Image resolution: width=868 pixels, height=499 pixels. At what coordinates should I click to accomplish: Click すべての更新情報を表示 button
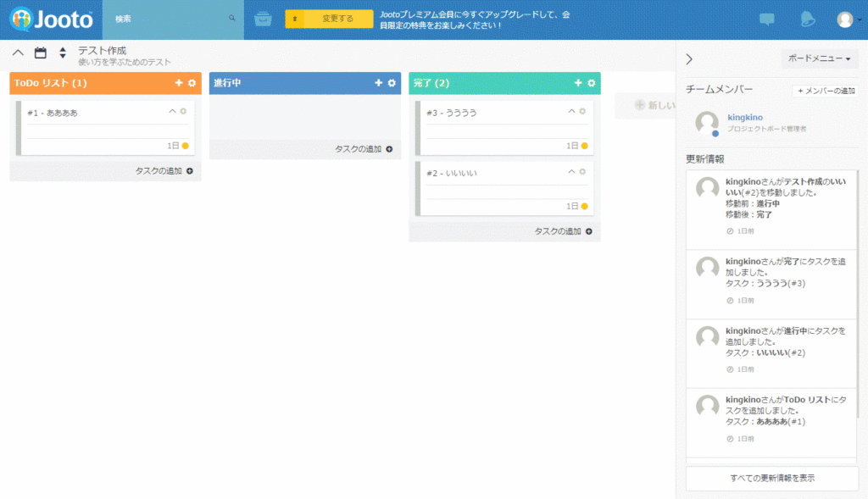(x=771, y=478)
